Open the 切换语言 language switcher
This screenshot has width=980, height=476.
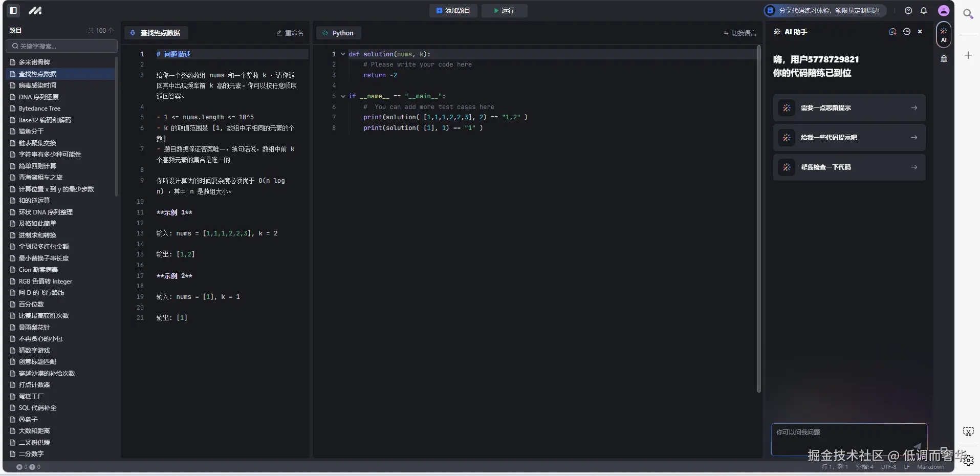739,33
